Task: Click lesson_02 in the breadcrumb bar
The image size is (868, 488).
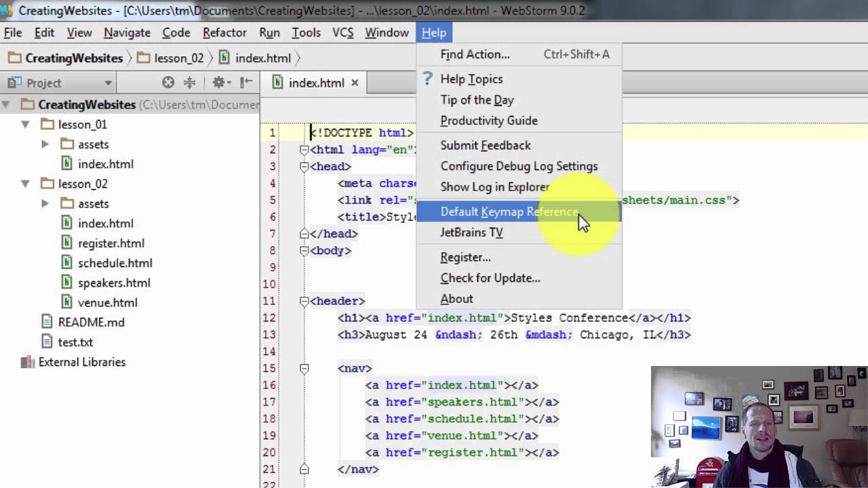Action: coord(178,58)
